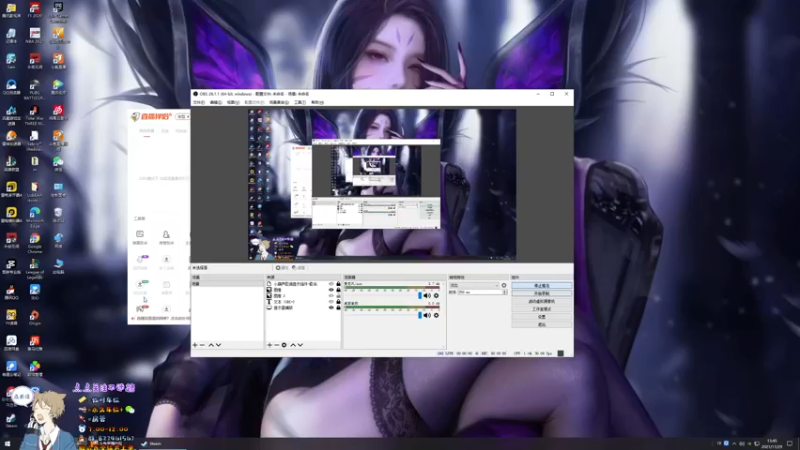800x450 pixels.
Task: Click the taskbar clock
Action: (772, 444)
